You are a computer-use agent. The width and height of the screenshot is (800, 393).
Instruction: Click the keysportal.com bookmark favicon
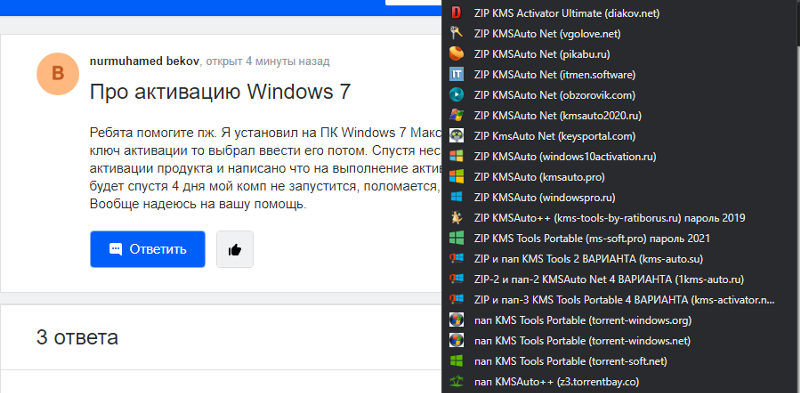point(456,136)
